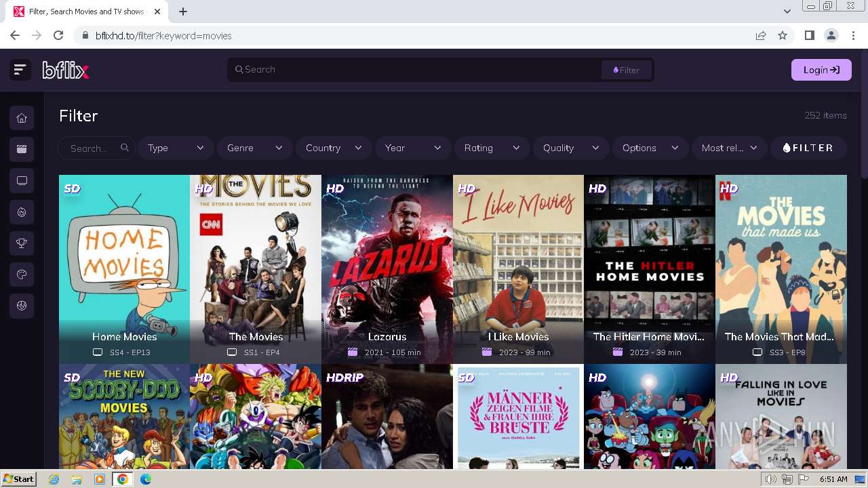Viewport: 868px width, 488px height.
Task: Open the Home Movies title link
Action: click(124, 337)
